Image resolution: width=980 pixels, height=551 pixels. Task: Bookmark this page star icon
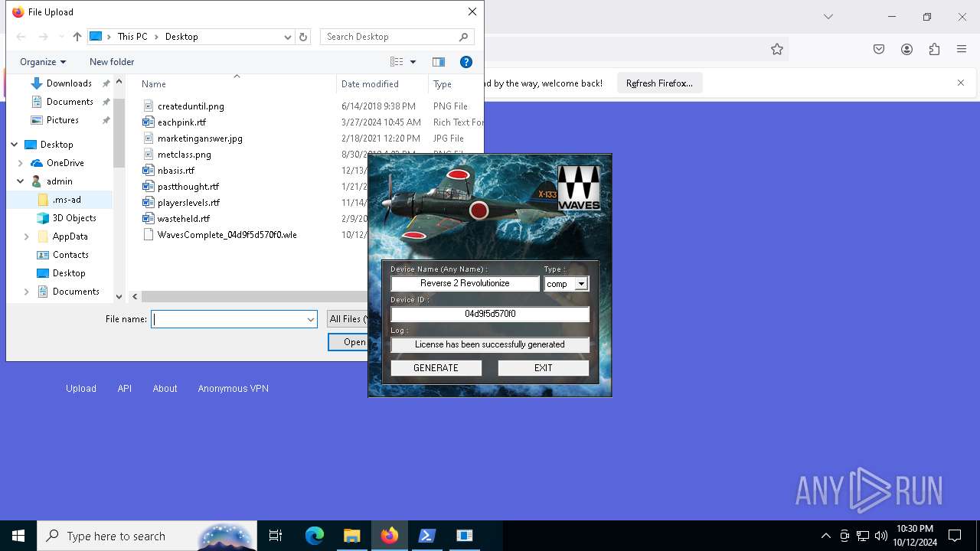pyautogui.click(x=777, y=49)
